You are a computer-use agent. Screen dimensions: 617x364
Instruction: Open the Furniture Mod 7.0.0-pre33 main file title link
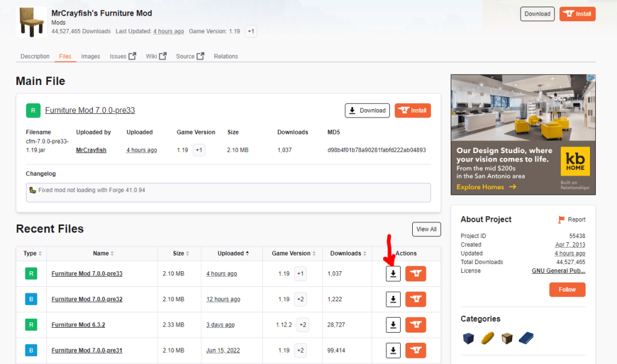pyautogui.click(x=90, y=110)
